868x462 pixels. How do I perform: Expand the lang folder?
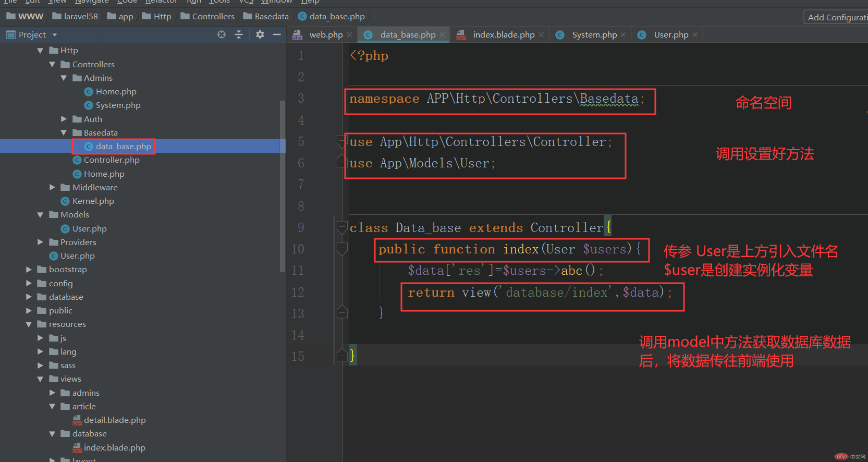point(41,351)
